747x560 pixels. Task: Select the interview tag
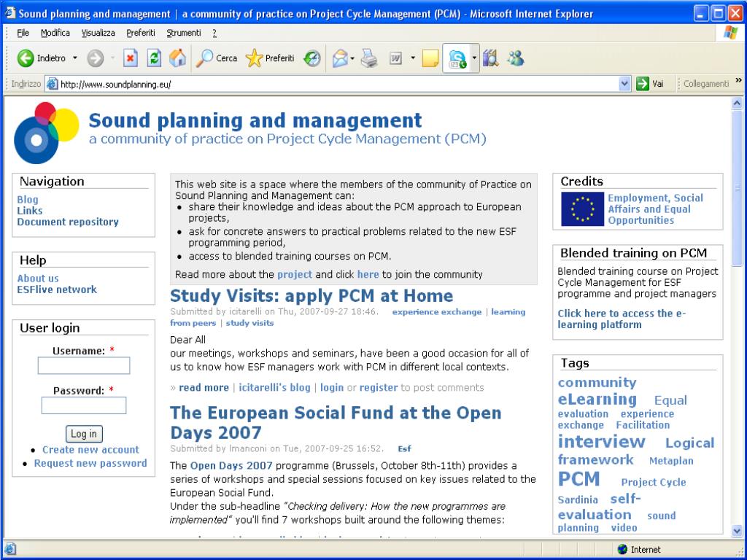[x=602, y=441]
